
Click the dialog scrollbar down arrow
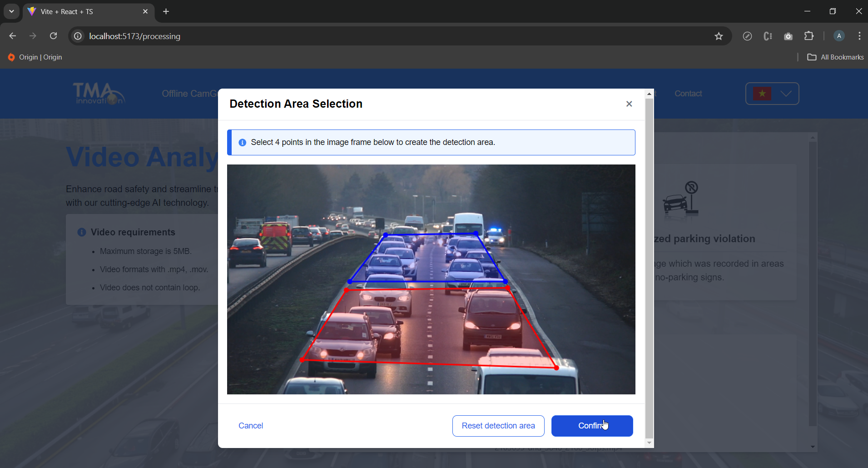tap(650, 443)
